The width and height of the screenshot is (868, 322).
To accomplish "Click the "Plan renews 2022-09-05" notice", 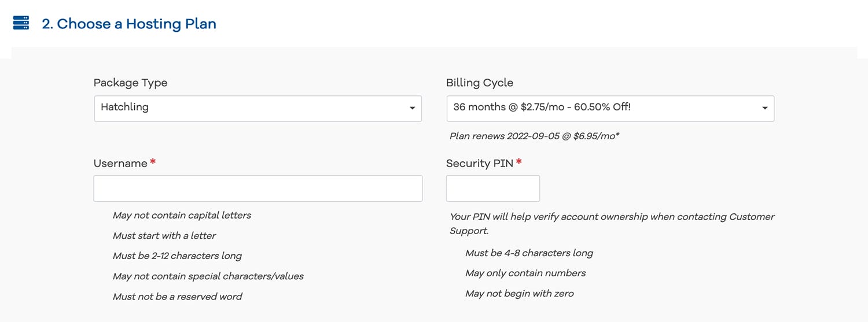I will 534,136.
